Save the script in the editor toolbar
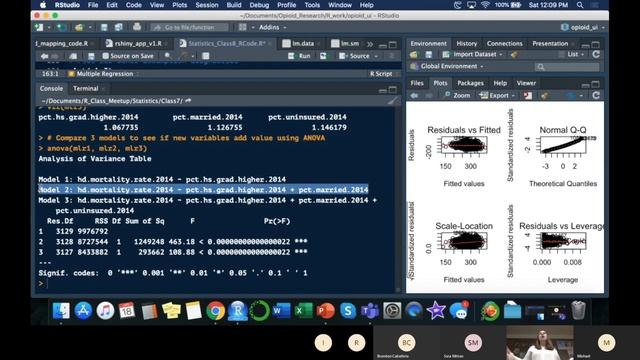Image resolution: width=640 pixels, height=360 pixels. pos(91,56)
